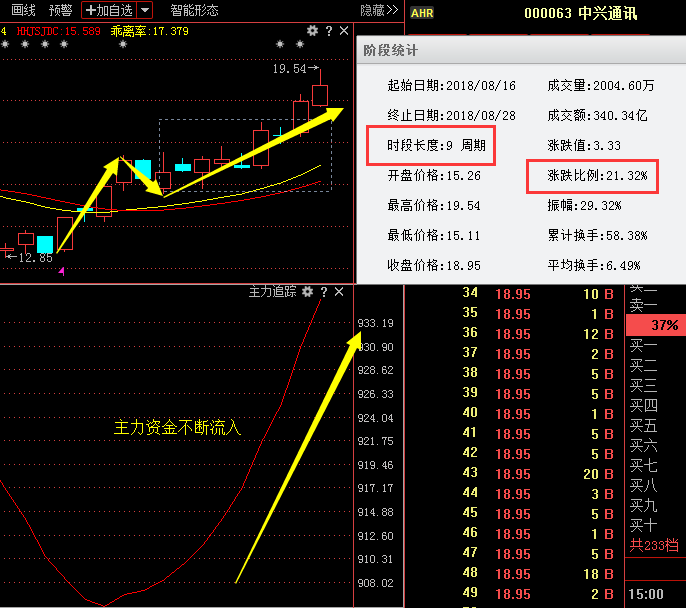Expand the 加自选 dropdown arrow
This screenshot has height=608, width=686.
[145, 10]
